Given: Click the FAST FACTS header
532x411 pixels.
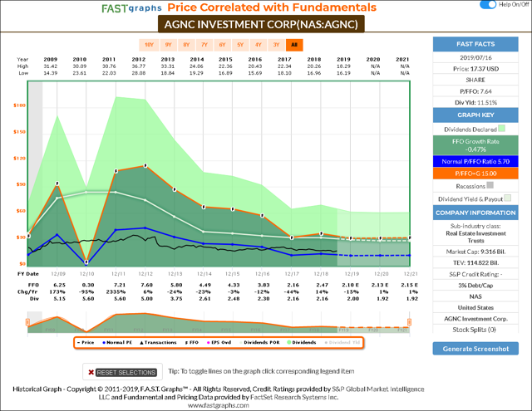Looking at the screenshot, I should click(475, 44).
